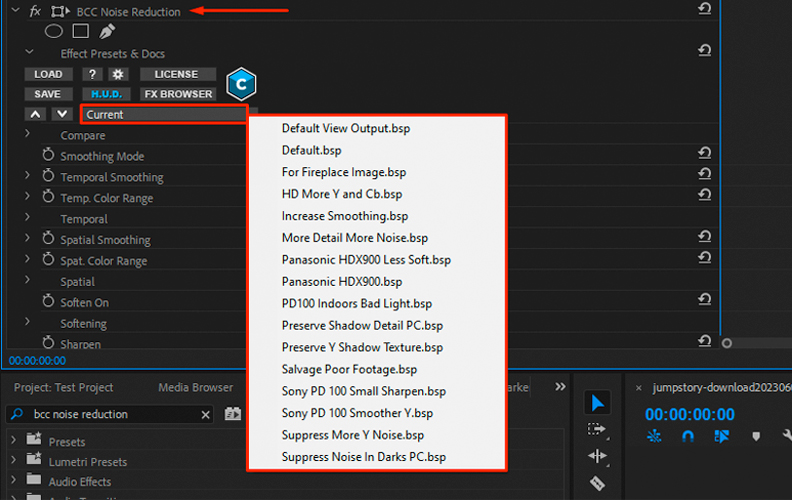Open help with the question mark button
The height and width of the screenshot is (500, 792).
92,74
